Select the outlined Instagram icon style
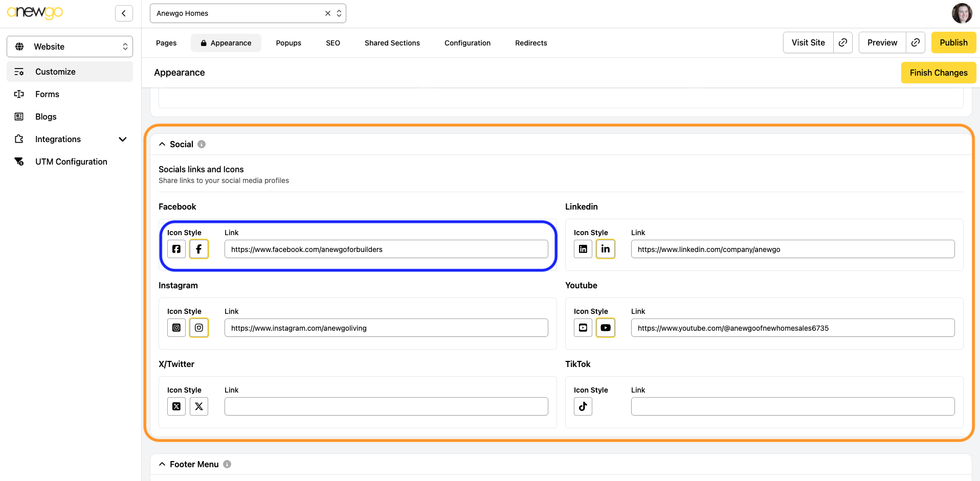 coord(199,328)
